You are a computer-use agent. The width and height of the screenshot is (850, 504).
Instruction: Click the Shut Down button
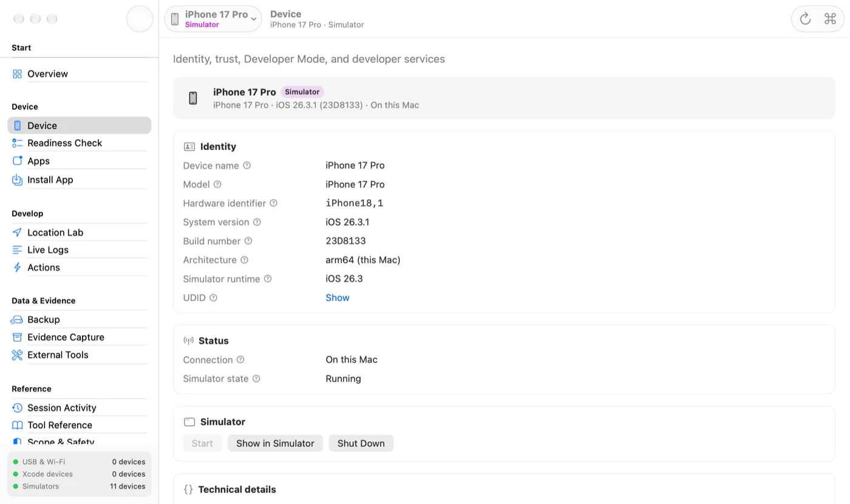[361, 443]
